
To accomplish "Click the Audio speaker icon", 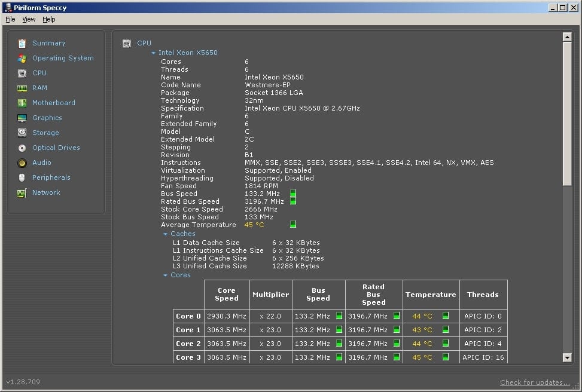I will (x=22, y=163).
